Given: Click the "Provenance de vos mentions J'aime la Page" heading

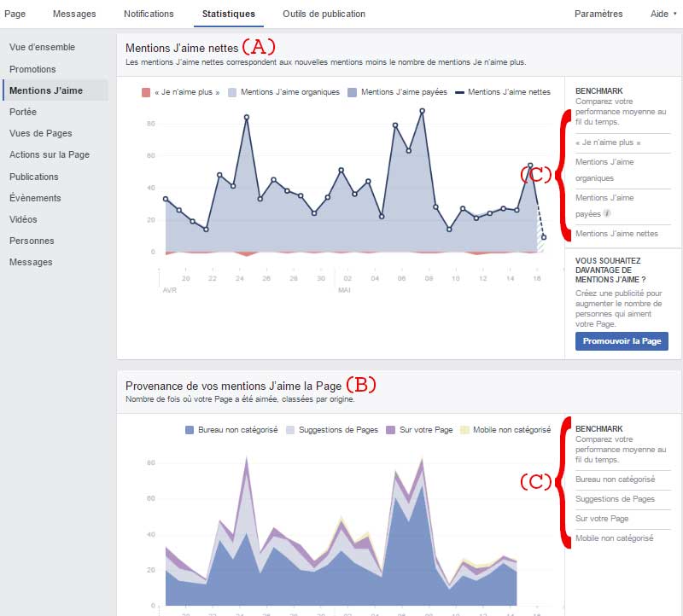Looking at the screenshot, I should pos(233,386).
